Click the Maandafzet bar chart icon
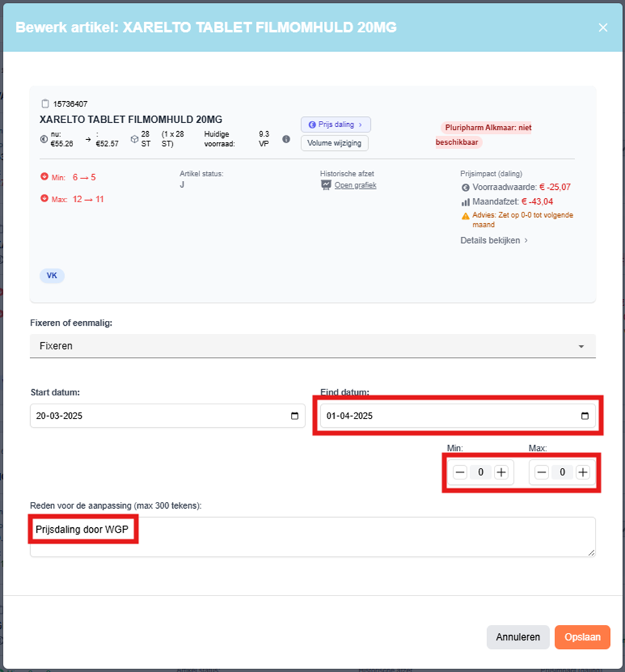Image resolution: width=625 pixels, height=672 pixels. click(x=465, y=202)
